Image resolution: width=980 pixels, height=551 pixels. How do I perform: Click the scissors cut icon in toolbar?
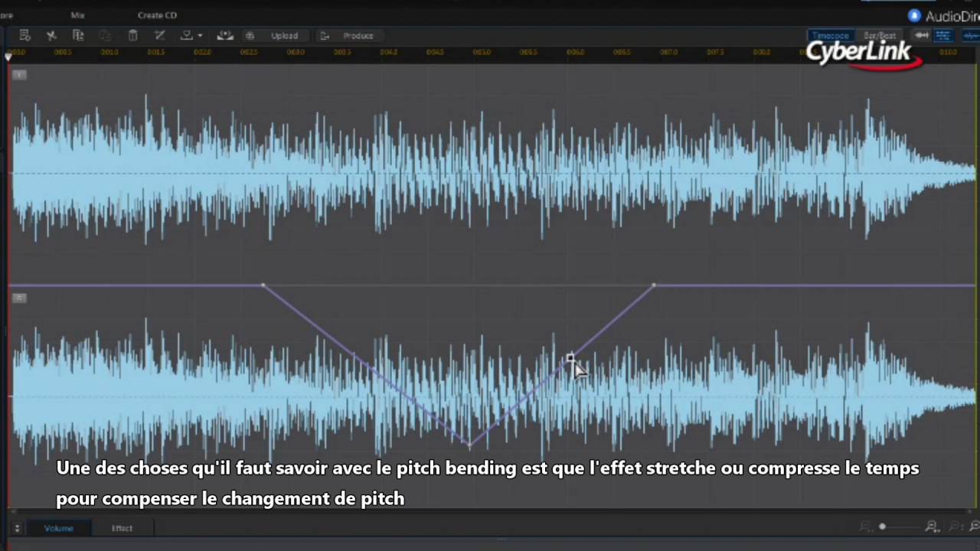51,35
